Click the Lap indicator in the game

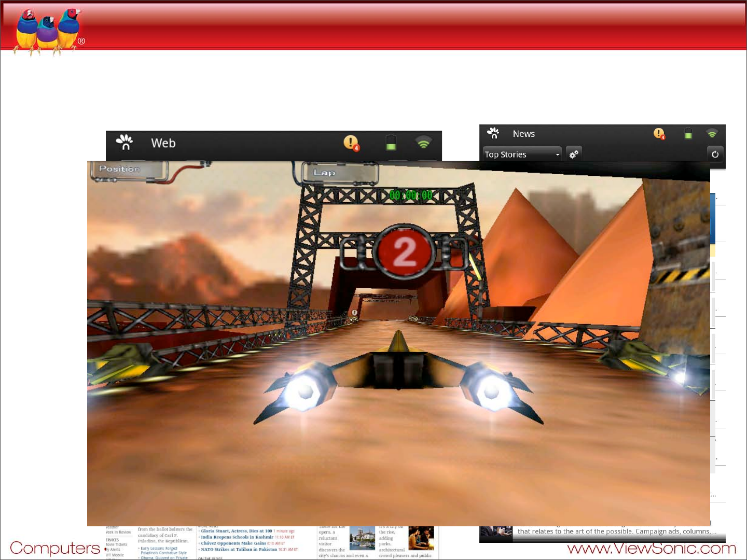tap(341, 173)
